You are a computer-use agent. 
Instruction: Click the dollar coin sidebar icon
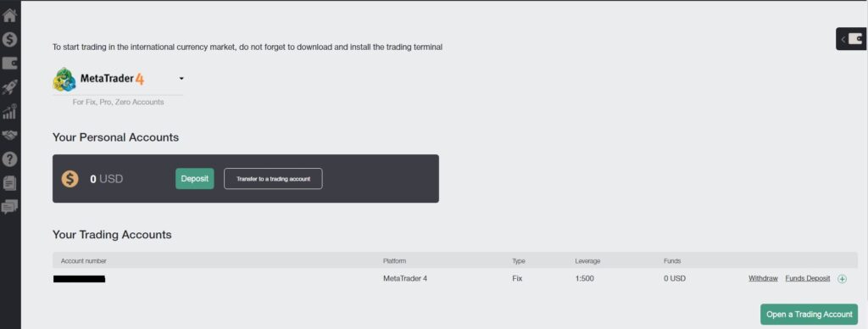pyautogui.click(x=10, y=39)
